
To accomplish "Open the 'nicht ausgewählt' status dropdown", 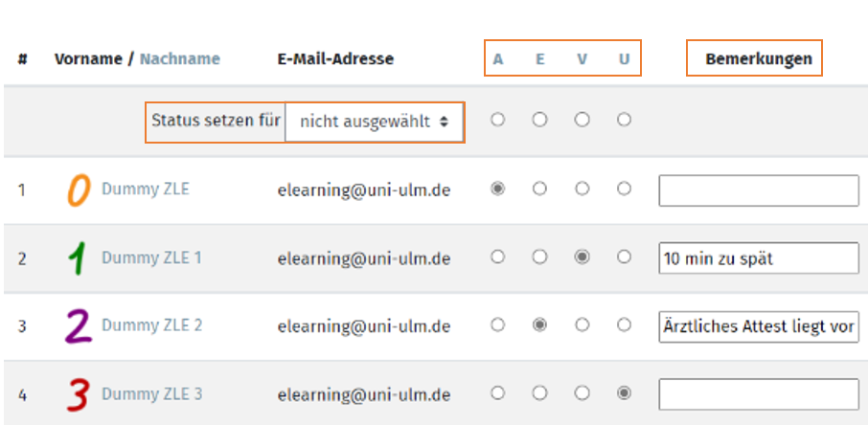I will click(x=375, y=122).
